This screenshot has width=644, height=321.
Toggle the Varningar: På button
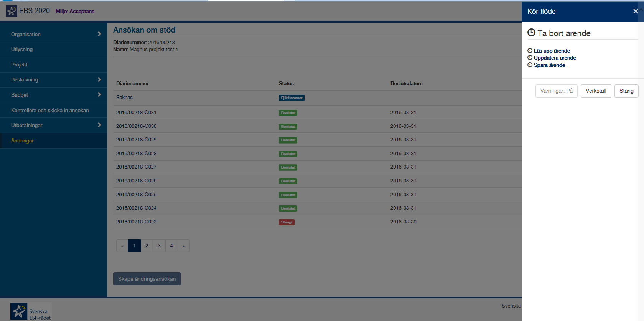point(556,91)
